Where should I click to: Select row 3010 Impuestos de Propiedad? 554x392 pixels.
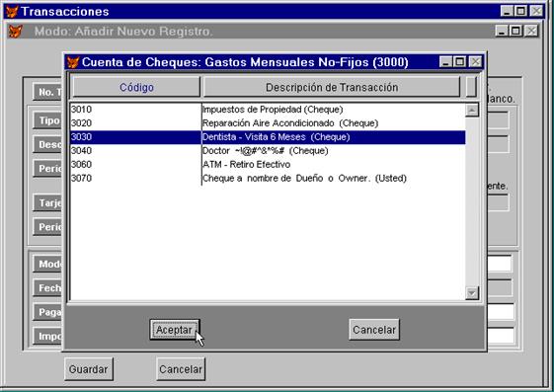pos(268,110)
